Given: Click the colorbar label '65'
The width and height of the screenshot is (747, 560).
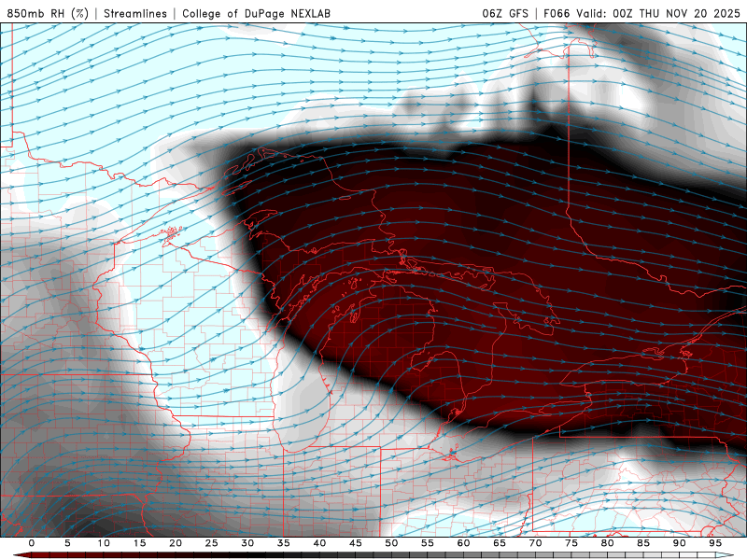Looking at the screenshot, I should pyautogui.click(x=500, y=543).
